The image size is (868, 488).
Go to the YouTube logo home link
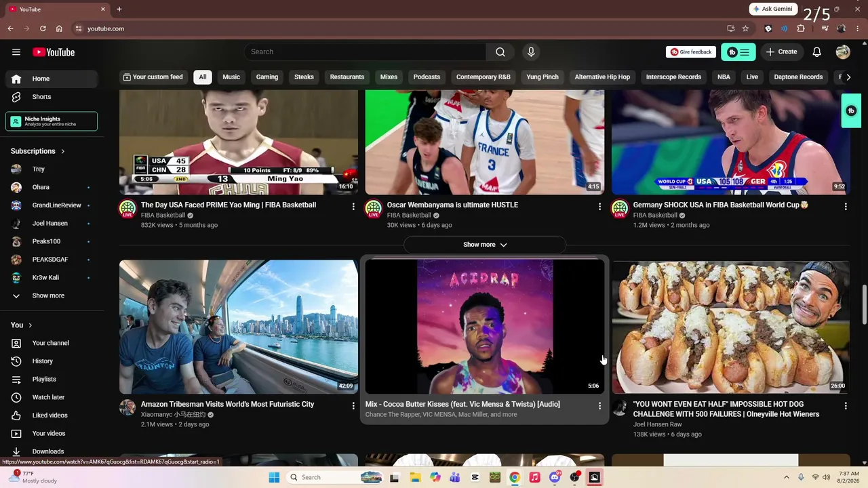pyautogui.click(x=54, y=52)
